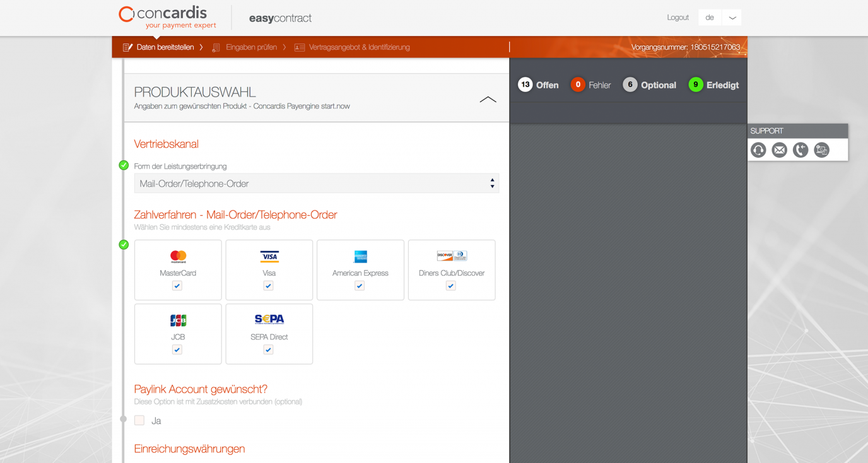Image resolution: width=868 pixels, height=463 pixels.
Task: Expand the language selector next to 'de'
Action: (732, 17)
